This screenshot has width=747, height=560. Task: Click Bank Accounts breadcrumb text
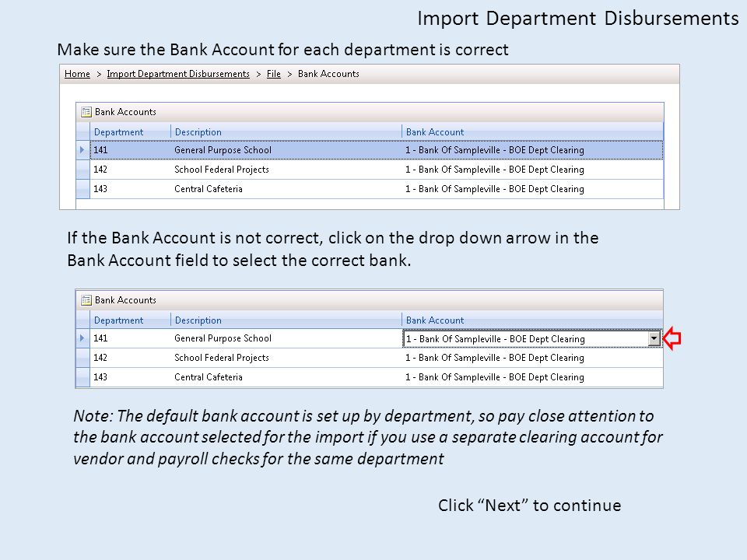[328, 74]
